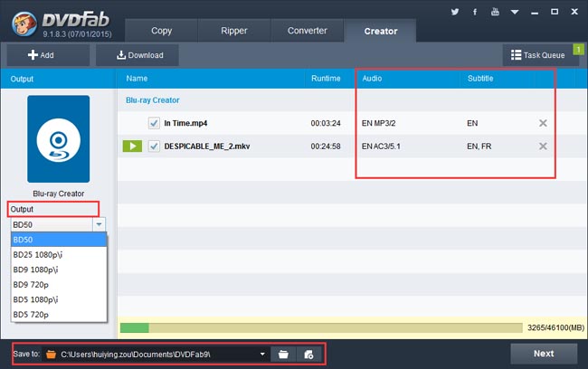The height and width of the screenshot is (369, 588).
Task: Uncheck the In Time.mp4 checkbox
Action: coord(154,123)
